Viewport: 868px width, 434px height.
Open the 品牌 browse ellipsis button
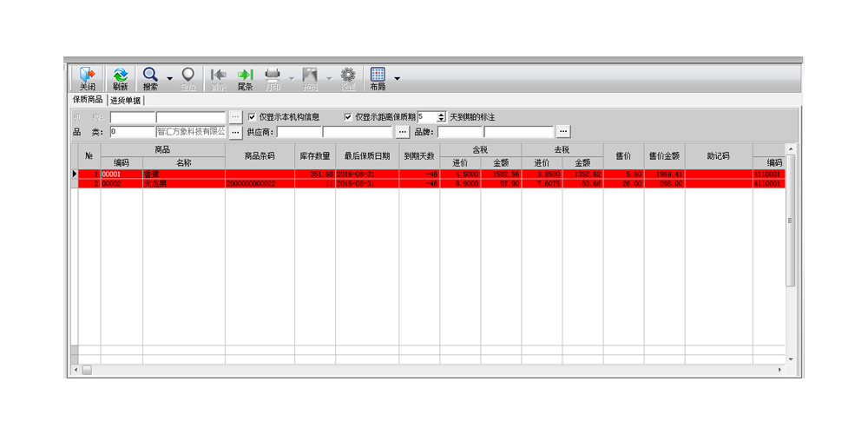tap(563, 132)
